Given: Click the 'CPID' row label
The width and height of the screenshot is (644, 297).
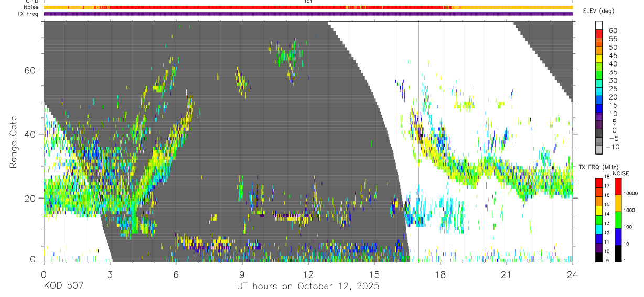Looking at the screenshot, I should click(x=31, y=2).
